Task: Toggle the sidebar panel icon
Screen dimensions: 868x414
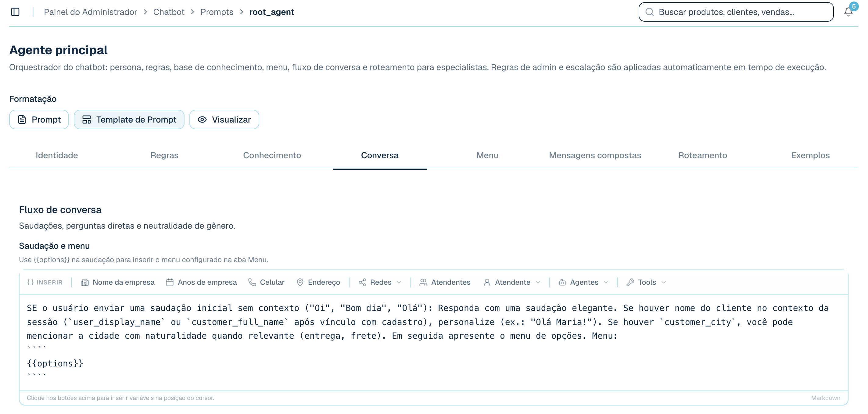Action: tap(15, 12)
